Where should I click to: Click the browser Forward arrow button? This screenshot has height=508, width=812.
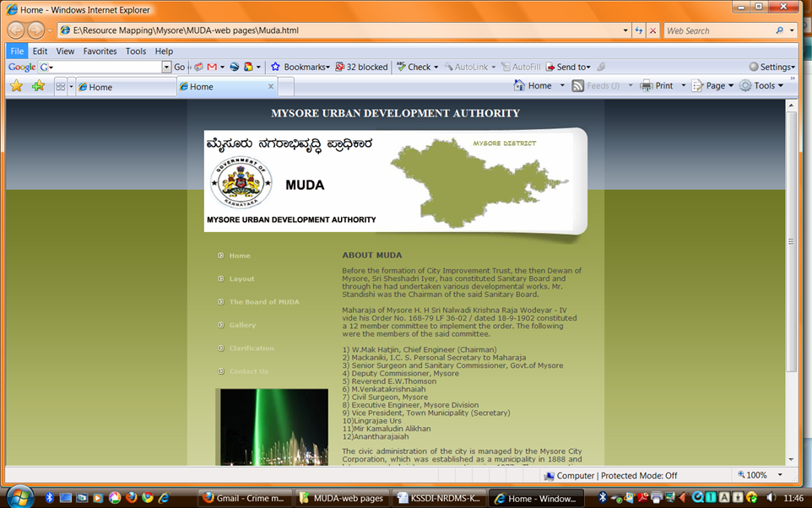coord(35,30)
